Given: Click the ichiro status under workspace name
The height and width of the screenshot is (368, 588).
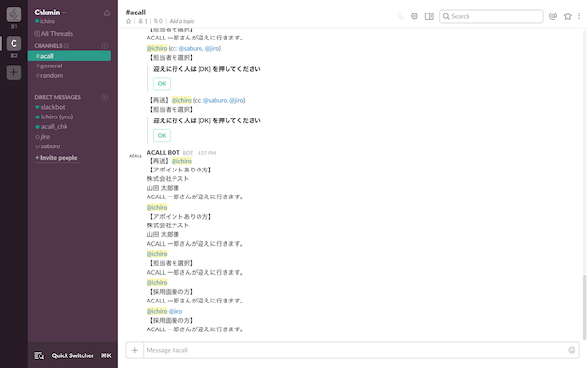Looking at the screenshot, I should click(x=44, y=21).
